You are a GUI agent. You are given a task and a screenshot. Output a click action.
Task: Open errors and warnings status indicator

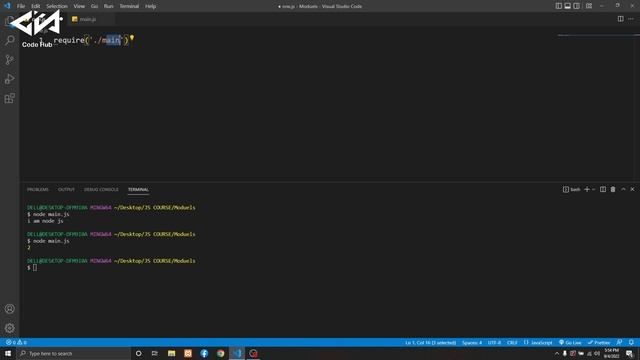pos(16,342)
